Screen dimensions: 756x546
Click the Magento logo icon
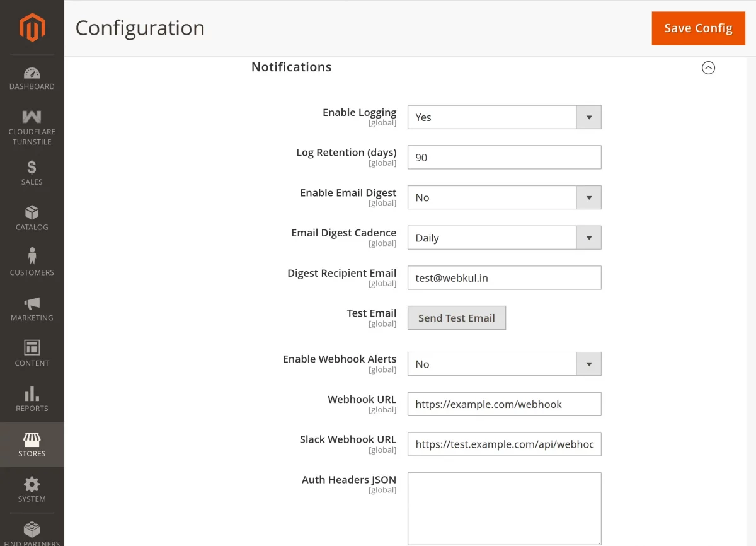pyautogui.click(x=31, y=28)
